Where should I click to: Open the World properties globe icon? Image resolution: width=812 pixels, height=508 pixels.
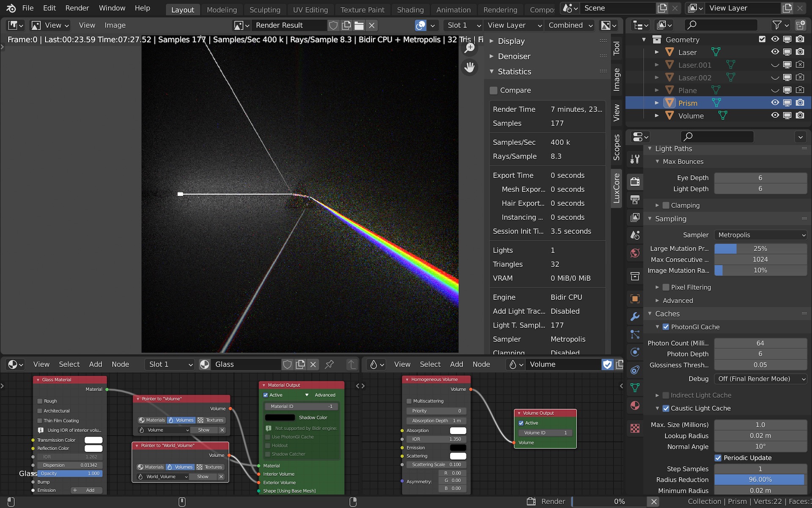[x=635, y=253]
